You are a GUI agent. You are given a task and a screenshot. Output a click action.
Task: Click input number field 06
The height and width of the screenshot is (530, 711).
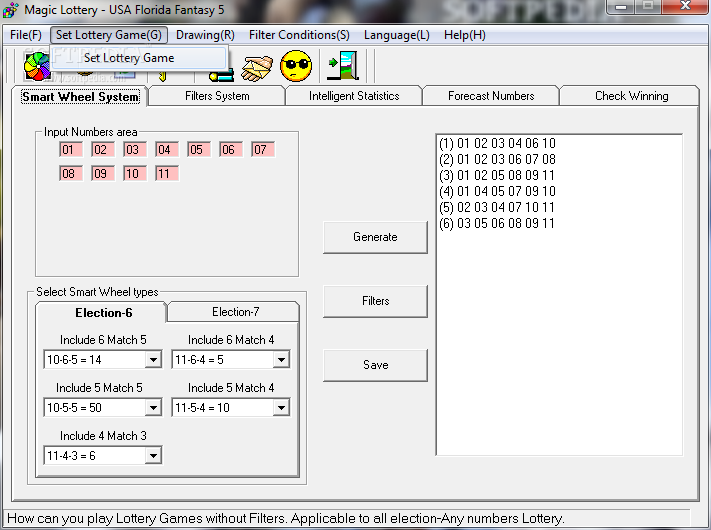click(x=231, y=150)
